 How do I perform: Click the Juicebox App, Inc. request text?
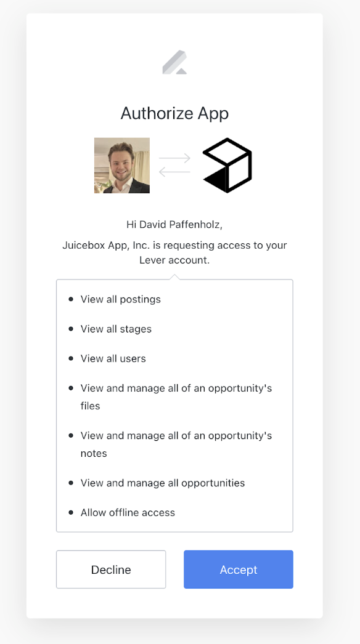[174, 252]
